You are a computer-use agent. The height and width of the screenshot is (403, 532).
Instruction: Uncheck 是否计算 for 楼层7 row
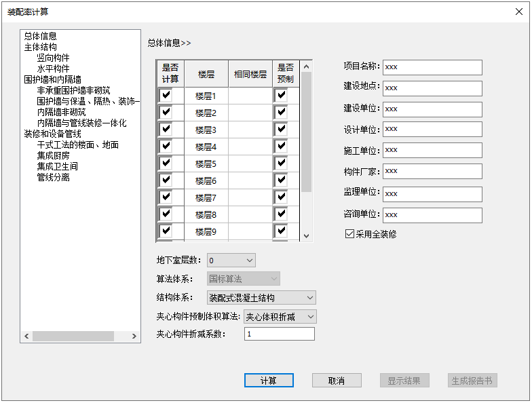166,197
